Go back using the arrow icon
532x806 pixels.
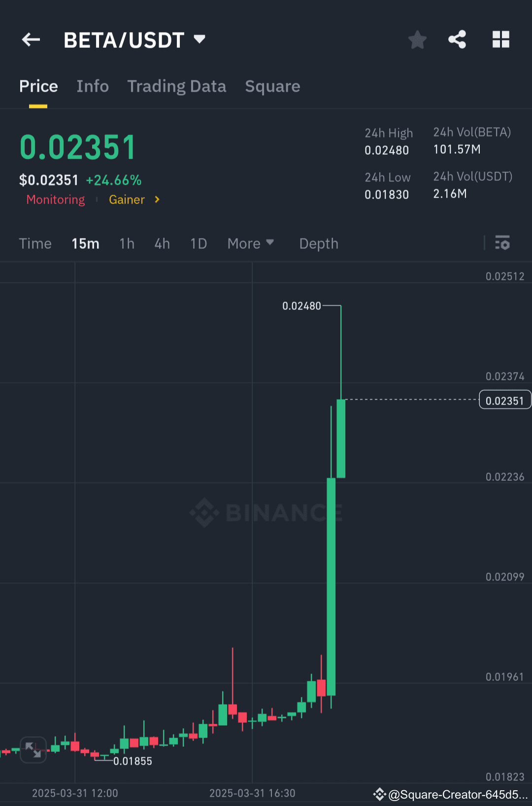pyautogui.click(x=31, y=39)
